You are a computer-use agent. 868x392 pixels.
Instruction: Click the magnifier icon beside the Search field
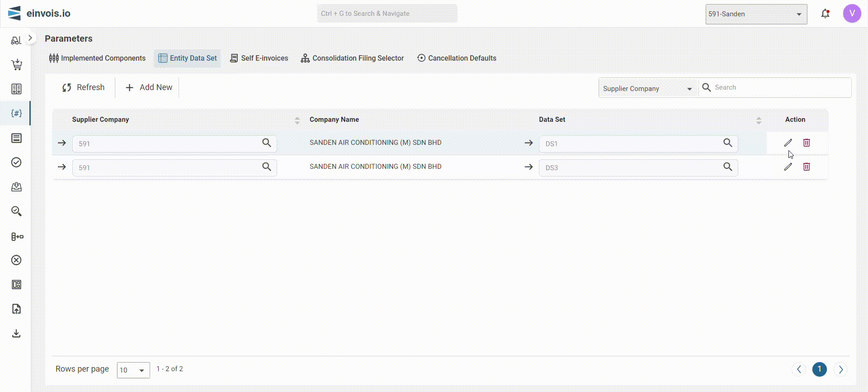pos(706,87)
